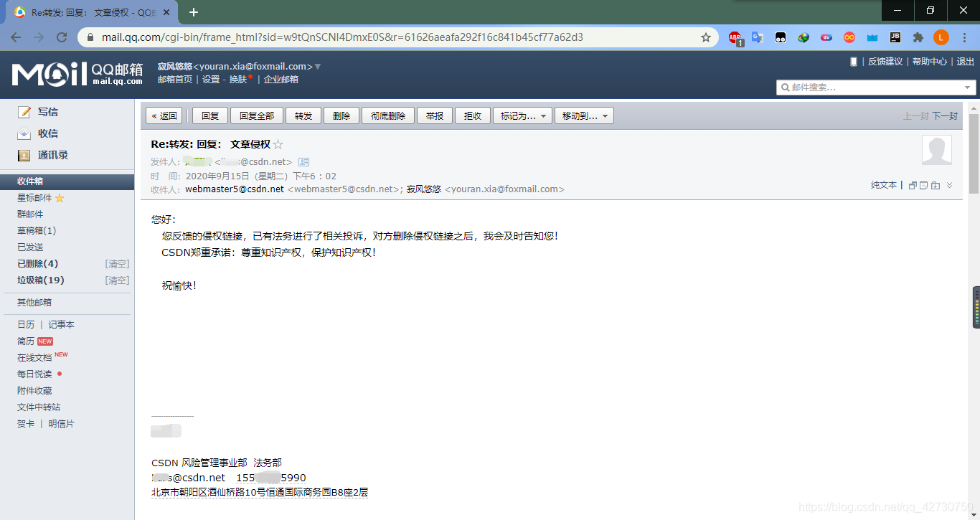Open the mobile phone version icon
The width and height of the screenshot is (980, 520).
coord(854,62)
